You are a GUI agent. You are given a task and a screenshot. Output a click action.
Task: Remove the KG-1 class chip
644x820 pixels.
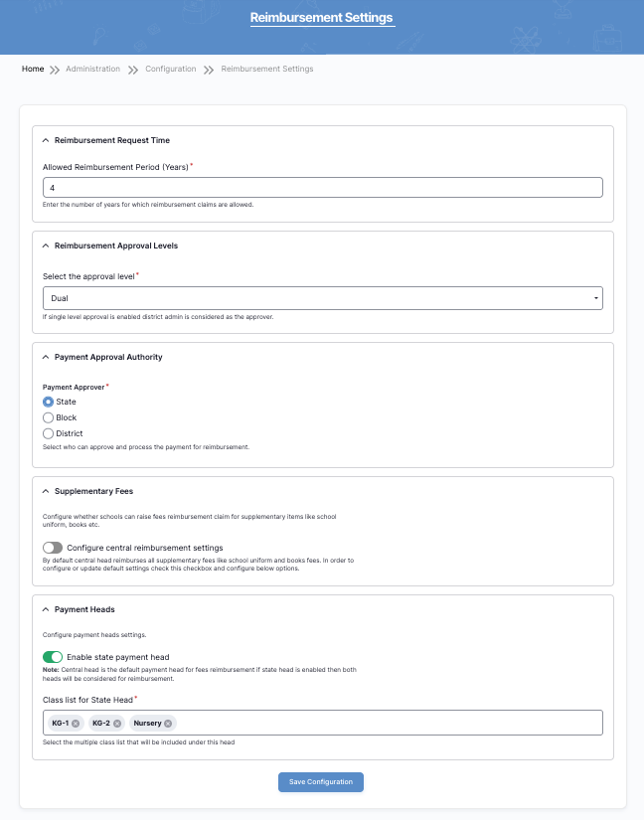click(x=76, y=724)
